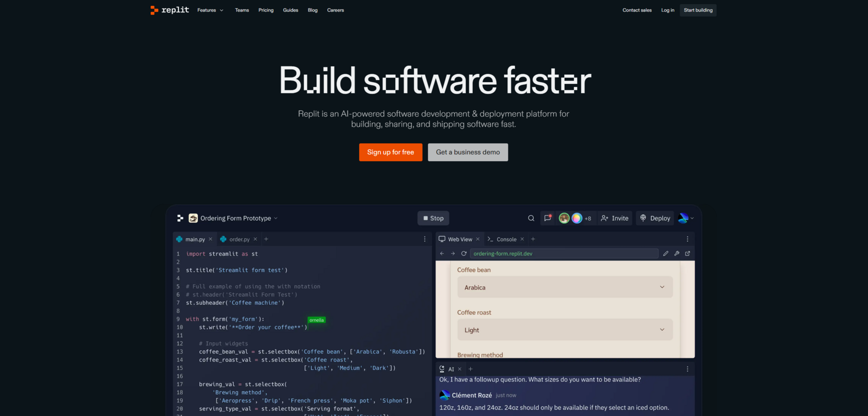The width and height of the screenshot is (868, 416).
Task: Open the Careers page
Action: tap(335, 10)
